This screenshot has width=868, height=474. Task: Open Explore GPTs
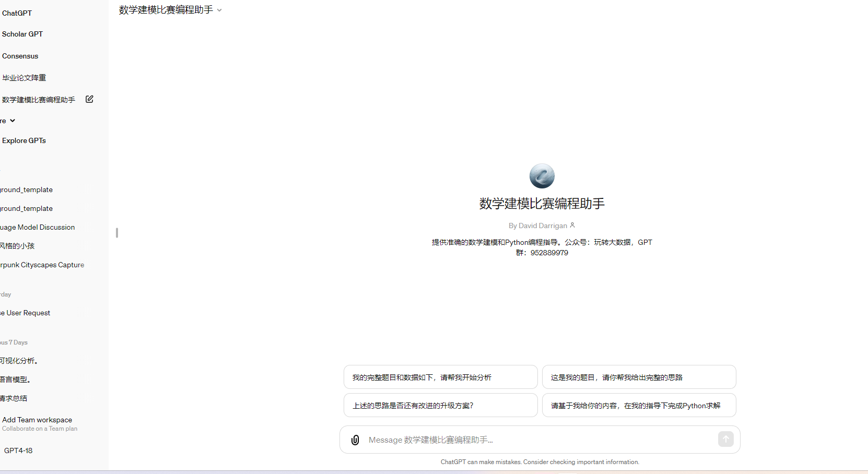coord(24,140)
